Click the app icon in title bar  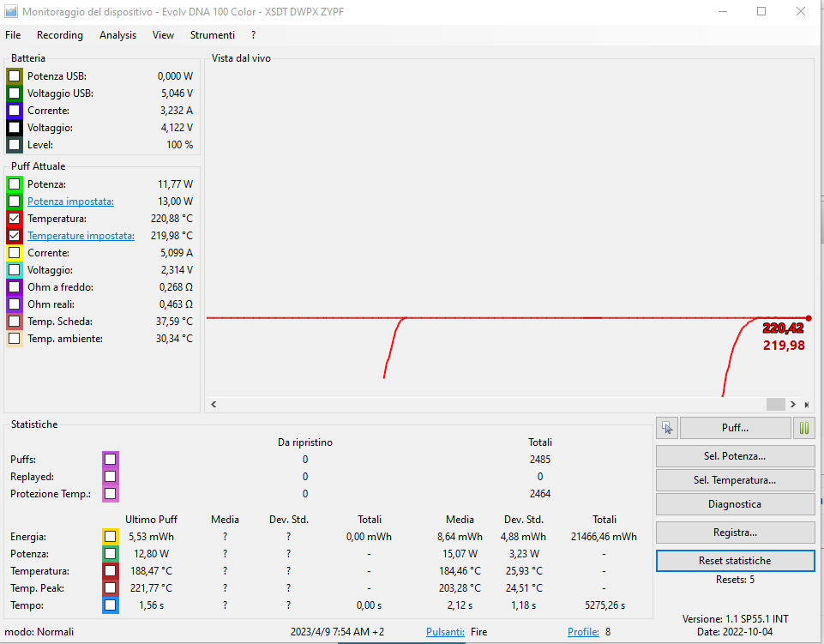tap(11, 12)
